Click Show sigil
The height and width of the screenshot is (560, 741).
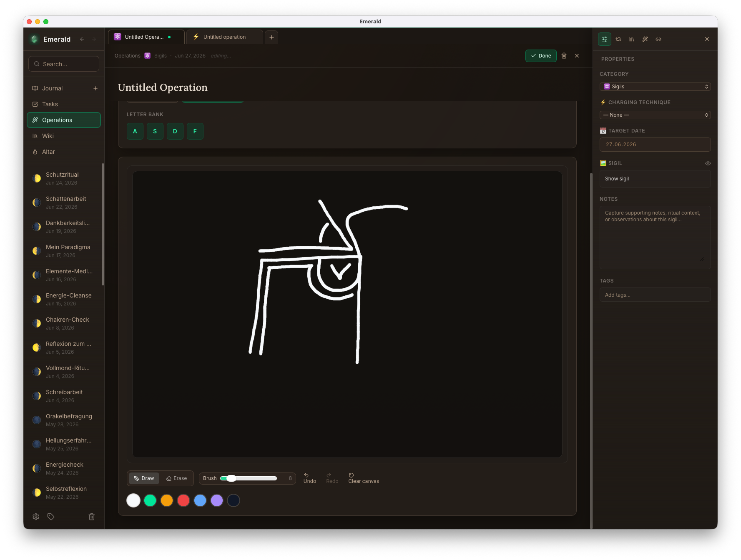655,179
